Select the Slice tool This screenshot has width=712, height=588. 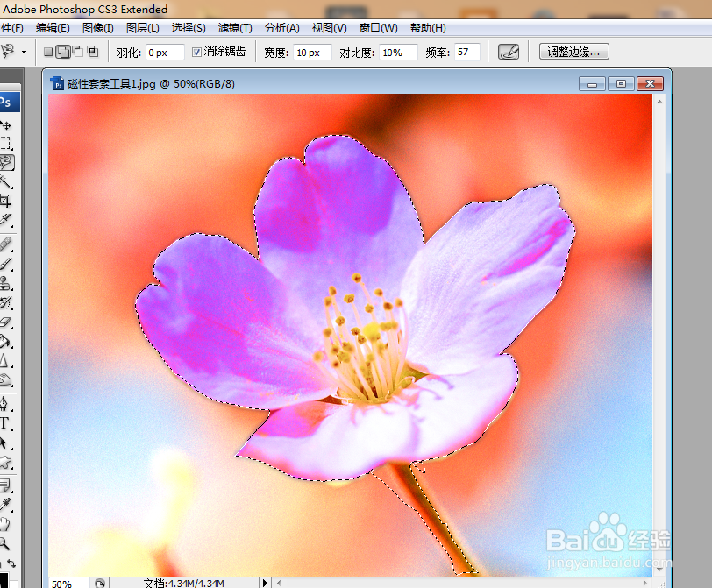click(x=6, y=220)
